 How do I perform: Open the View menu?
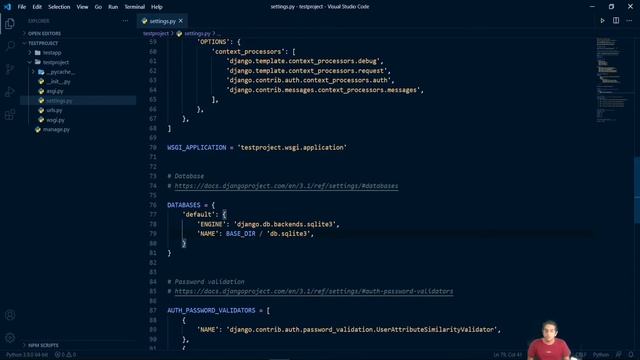tap(82, 7)
